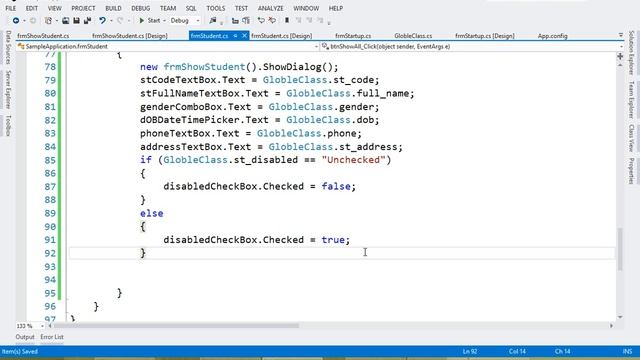Click the Save All icon

pyautogui.click(x=87, y=20)
